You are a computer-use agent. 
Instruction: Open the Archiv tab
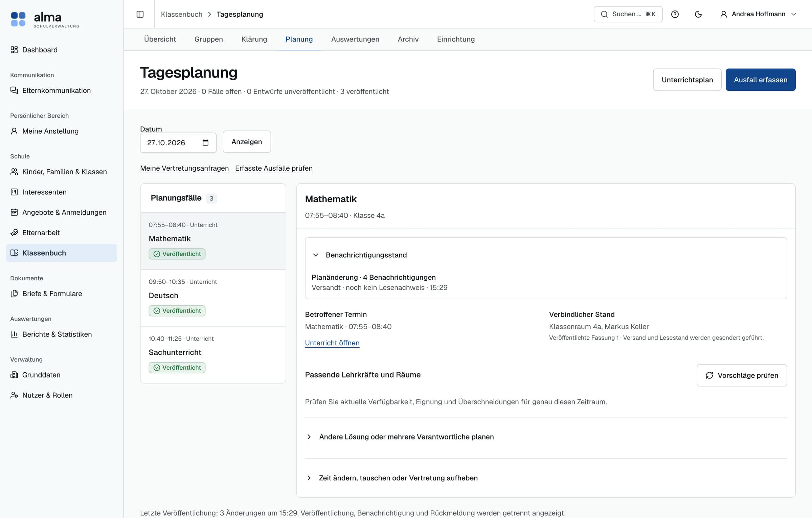click(x=408, y=39)
